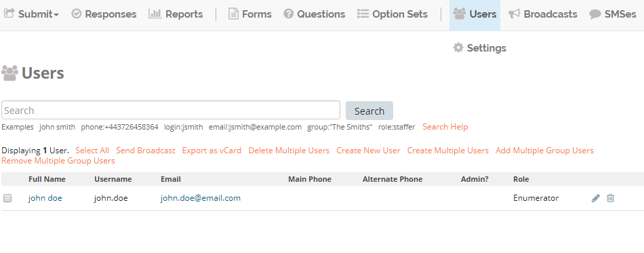Open the john doe full name link

click(45, 198)
